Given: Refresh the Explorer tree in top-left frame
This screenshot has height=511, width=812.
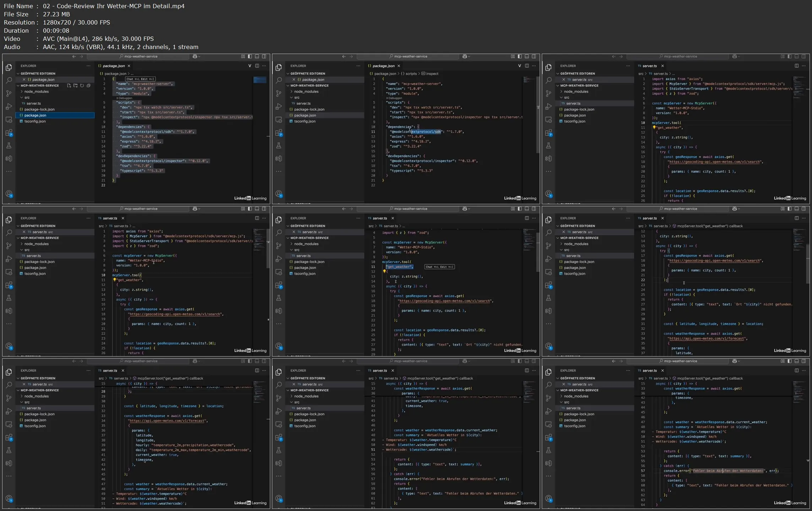Looking at the screenshot, I should click(x=82, y=86).
